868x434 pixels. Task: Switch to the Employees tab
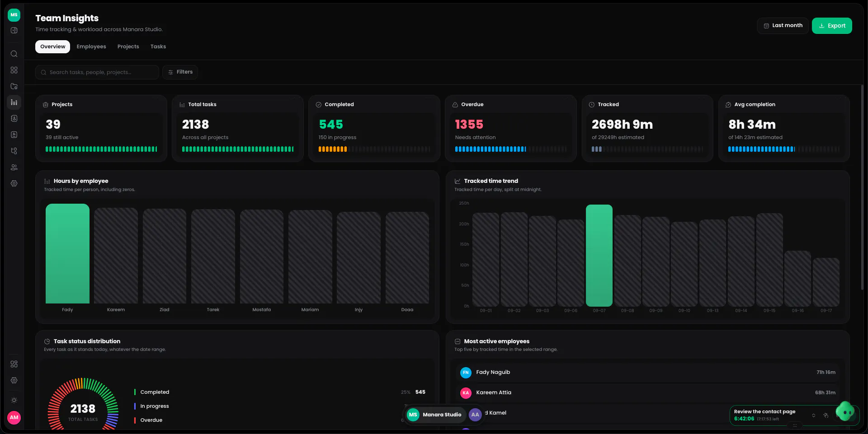click(x=91, y=47)
